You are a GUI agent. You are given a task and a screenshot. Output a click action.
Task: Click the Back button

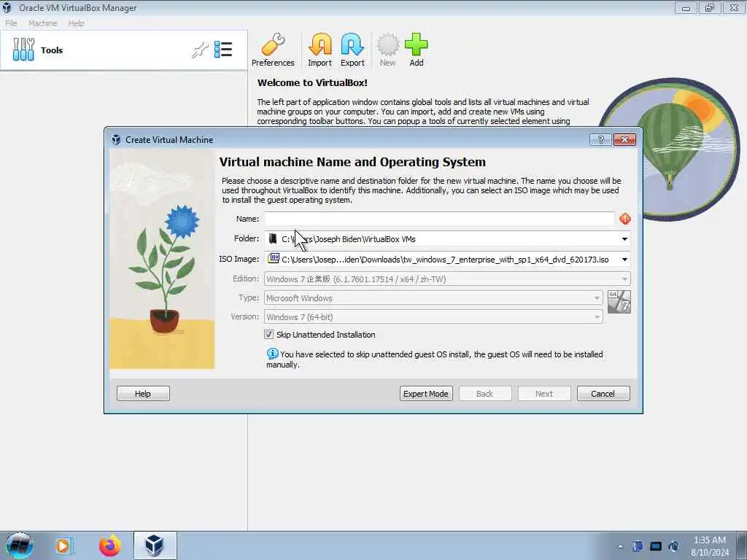(x=485, y=393)
